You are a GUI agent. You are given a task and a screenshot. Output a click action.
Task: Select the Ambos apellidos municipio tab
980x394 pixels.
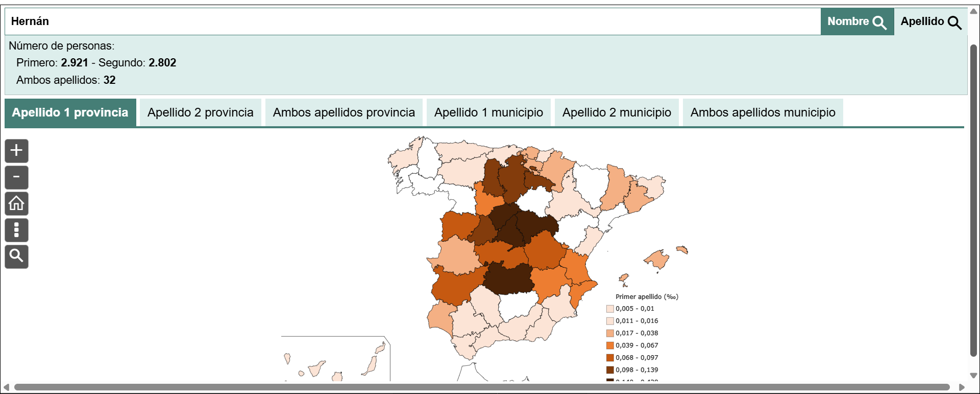pyautogui.click(x=763, y=112)
